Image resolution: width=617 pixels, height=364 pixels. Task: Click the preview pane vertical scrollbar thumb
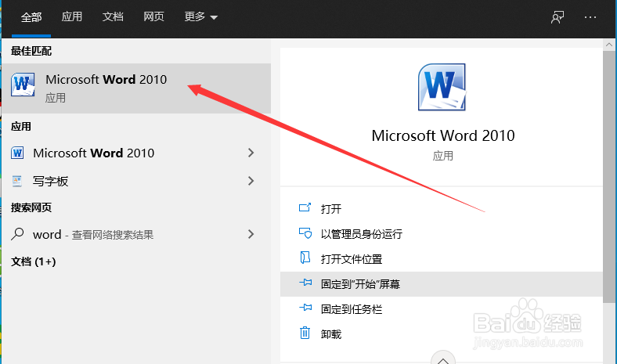[x=609, y=176]
